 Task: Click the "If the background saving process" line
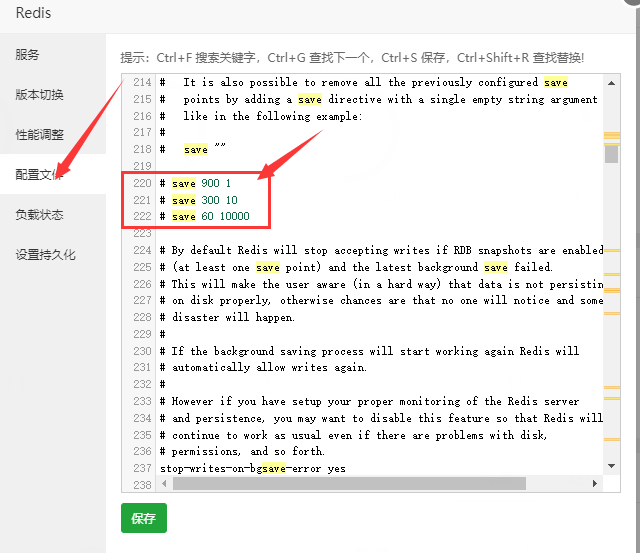[x=369, y=351]
